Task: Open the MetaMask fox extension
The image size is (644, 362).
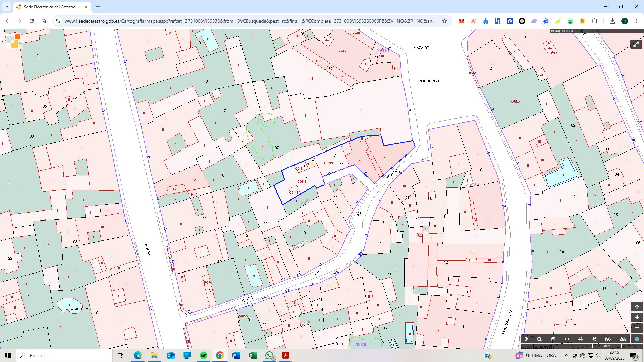Action: coord(462,21)
